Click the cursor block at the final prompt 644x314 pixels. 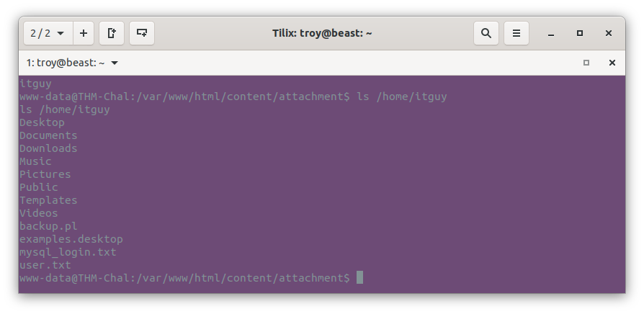(x=359, y=277)
